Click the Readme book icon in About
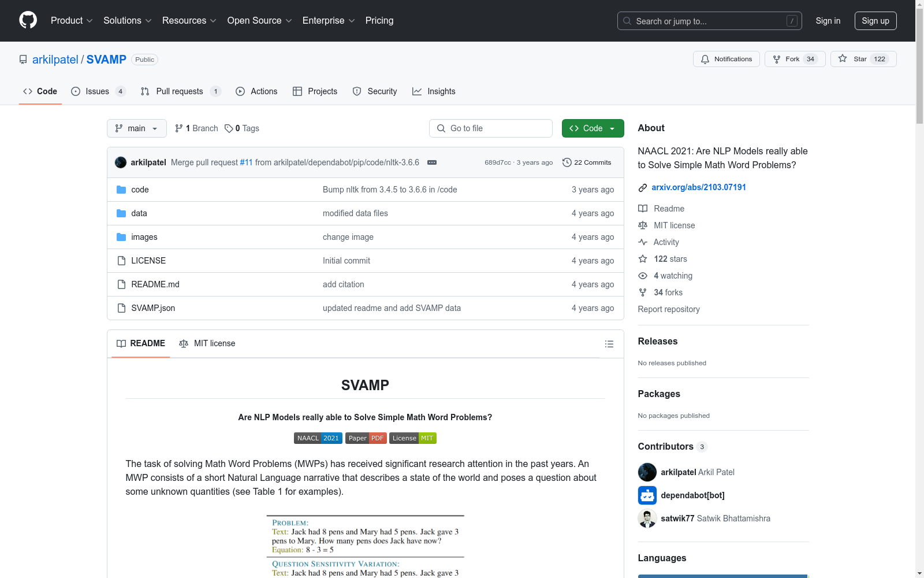This screenshot has height=578, width=924. (642, 209)
